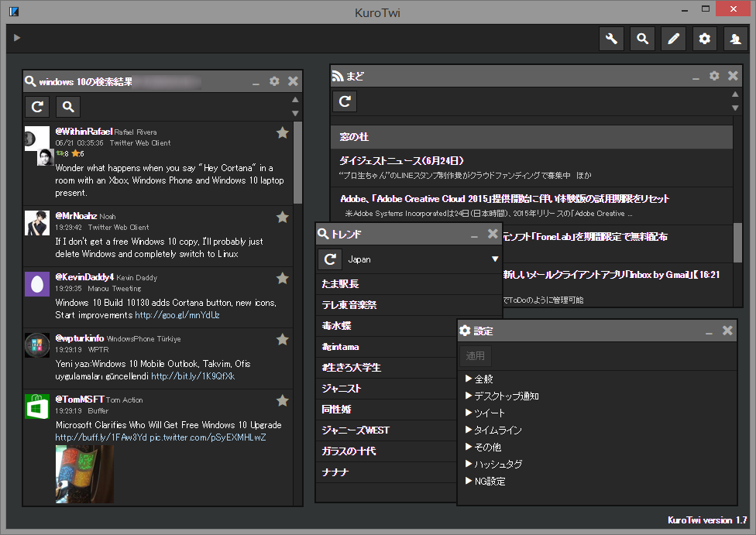Star the tweet from @WithinRafael
The height and width of the screenshot is (535, 756).
[x=282, y=132]
